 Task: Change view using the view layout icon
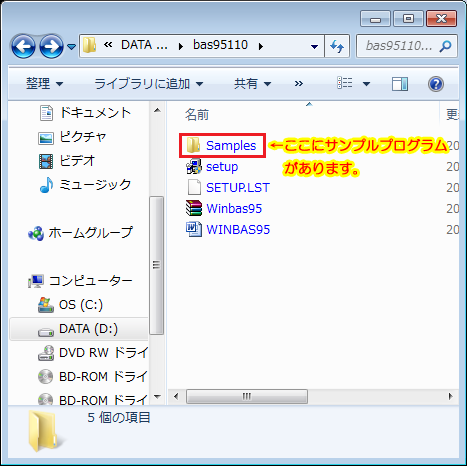(x=345, y=83)
